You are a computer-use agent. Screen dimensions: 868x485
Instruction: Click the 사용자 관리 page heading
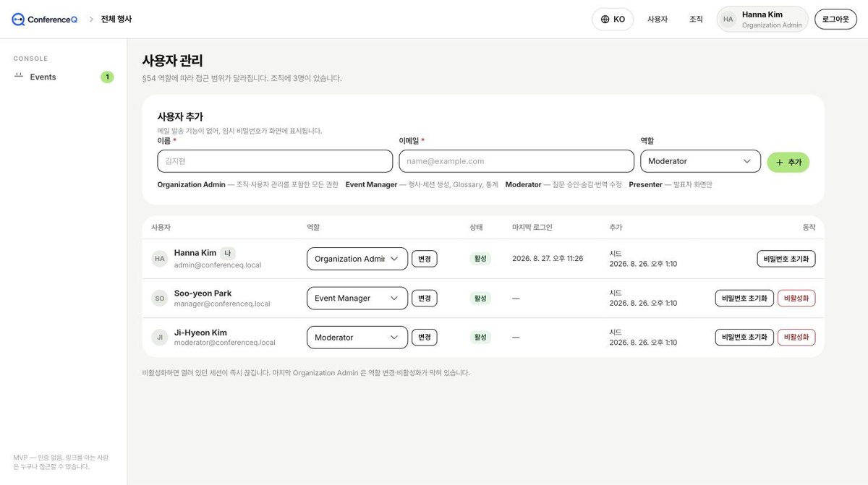coord(172,61)
